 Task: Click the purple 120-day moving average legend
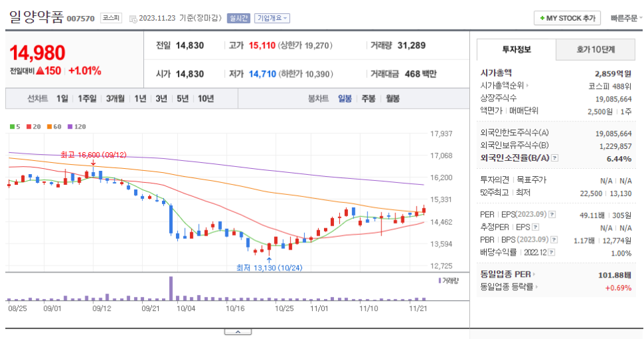(77, 127)
